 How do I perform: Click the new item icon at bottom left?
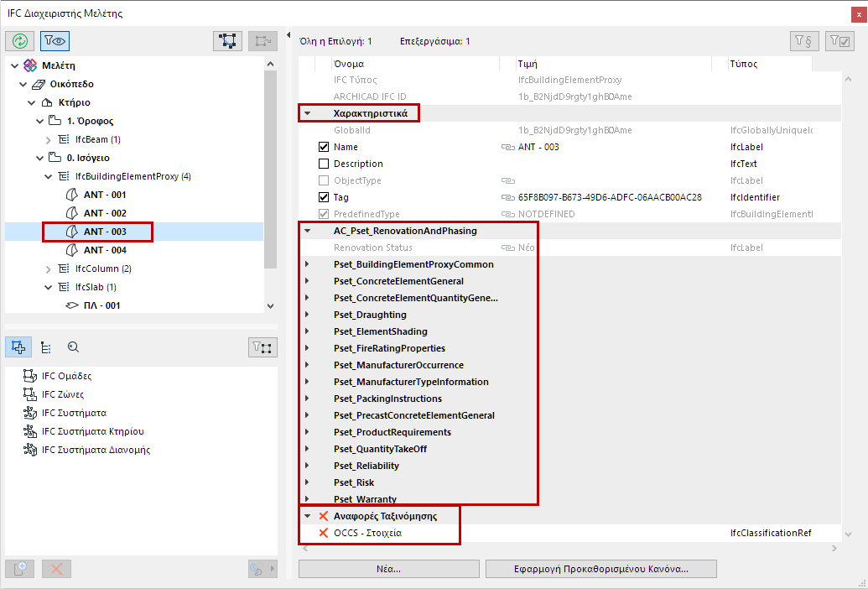[x=20, y=569]
